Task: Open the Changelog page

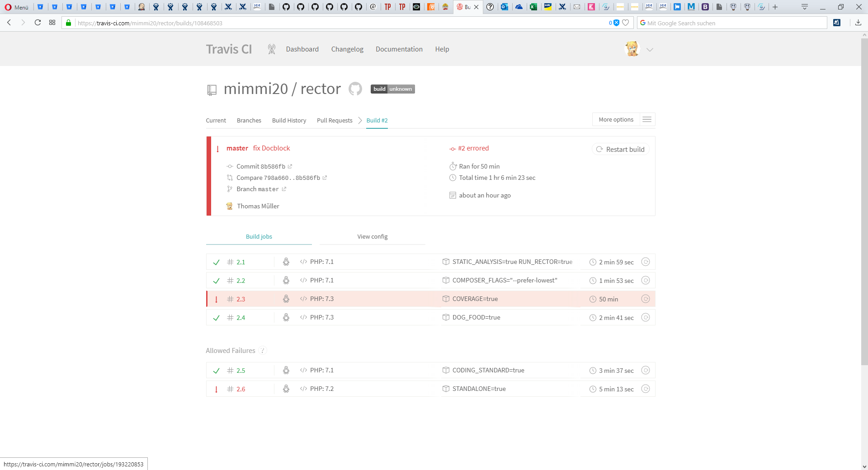Action: coord(347,49)
